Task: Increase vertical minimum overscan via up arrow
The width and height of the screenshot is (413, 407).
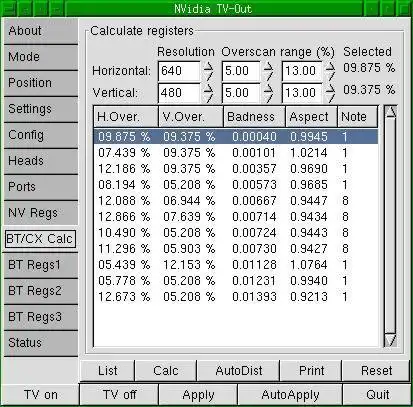Action: tap(268, 88)
